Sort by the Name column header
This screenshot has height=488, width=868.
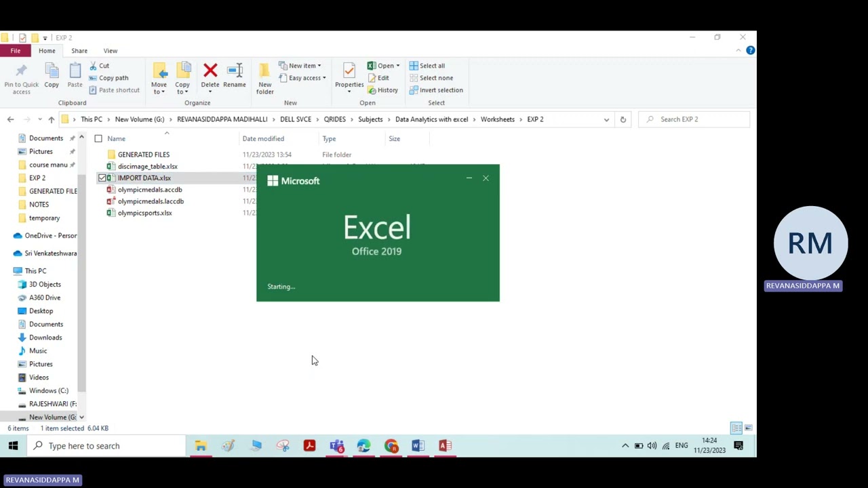tap(116, 138)
